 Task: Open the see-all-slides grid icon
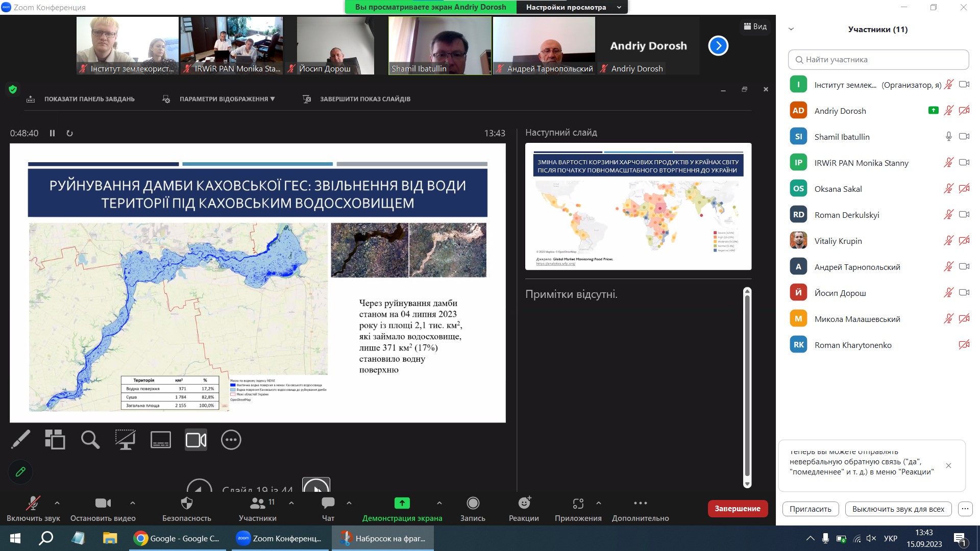(x=55, y=440)
